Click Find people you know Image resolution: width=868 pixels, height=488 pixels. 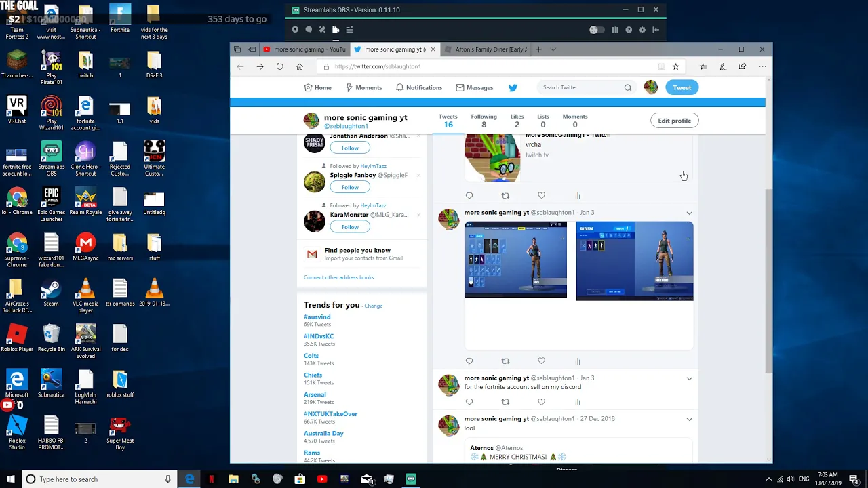pyautogui.click(x=357, y=250)
